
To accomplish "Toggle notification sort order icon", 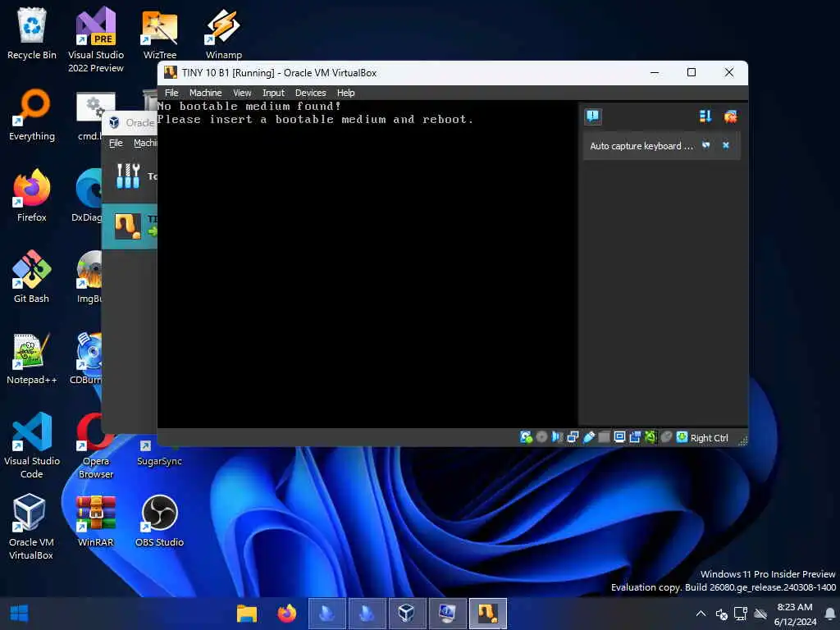I will (705, 116).
